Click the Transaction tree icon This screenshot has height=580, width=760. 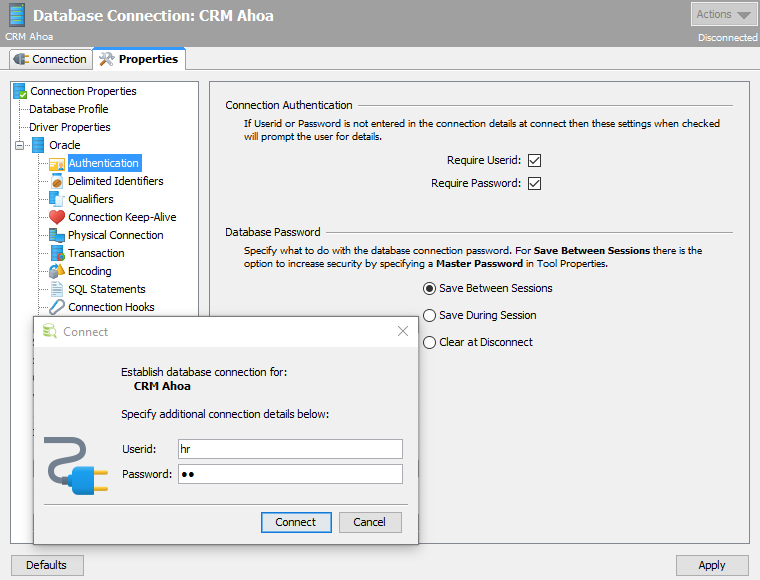[x=57, y=253]
